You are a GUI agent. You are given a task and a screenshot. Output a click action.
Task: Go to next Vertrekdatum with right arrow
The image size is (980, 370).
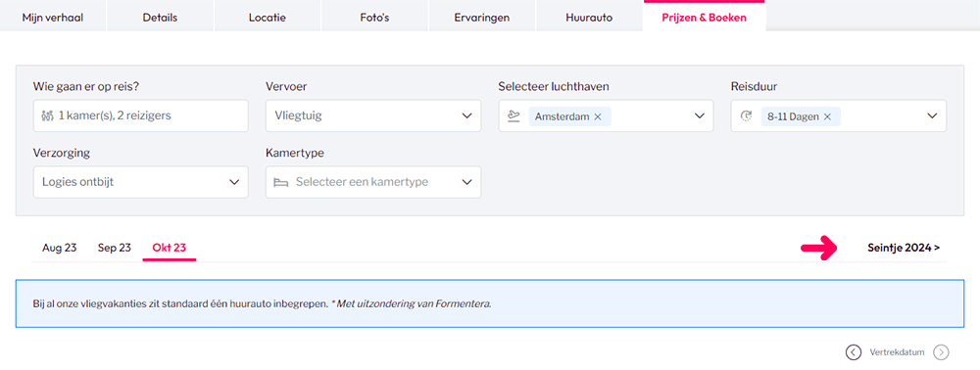(x=941, y=352)
